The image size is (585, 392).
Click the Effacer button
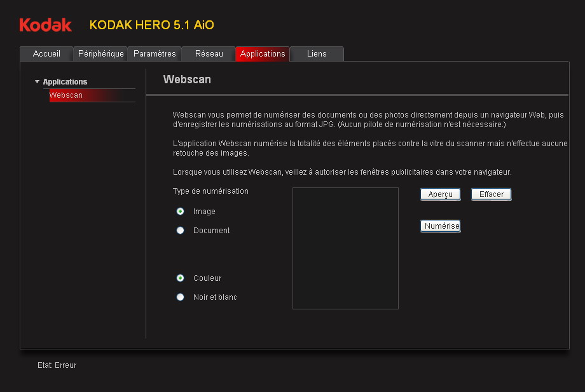coord(491,194)
